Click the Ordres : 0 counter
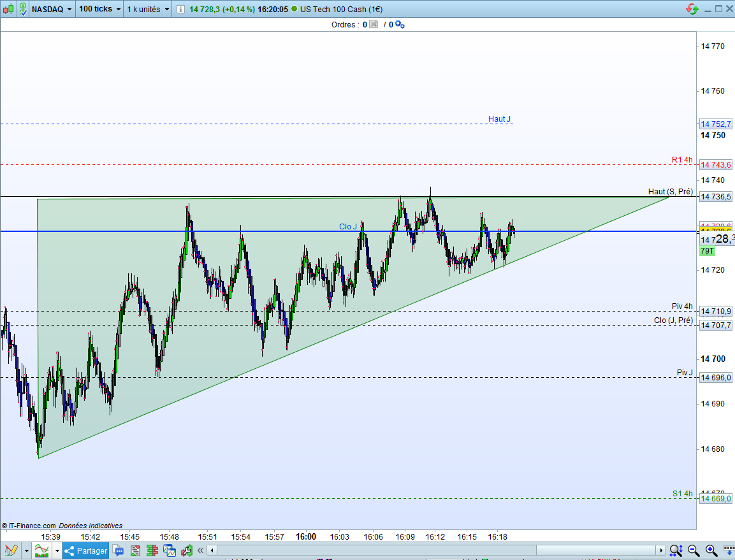The image size is (735, 560). click(349, 24)
